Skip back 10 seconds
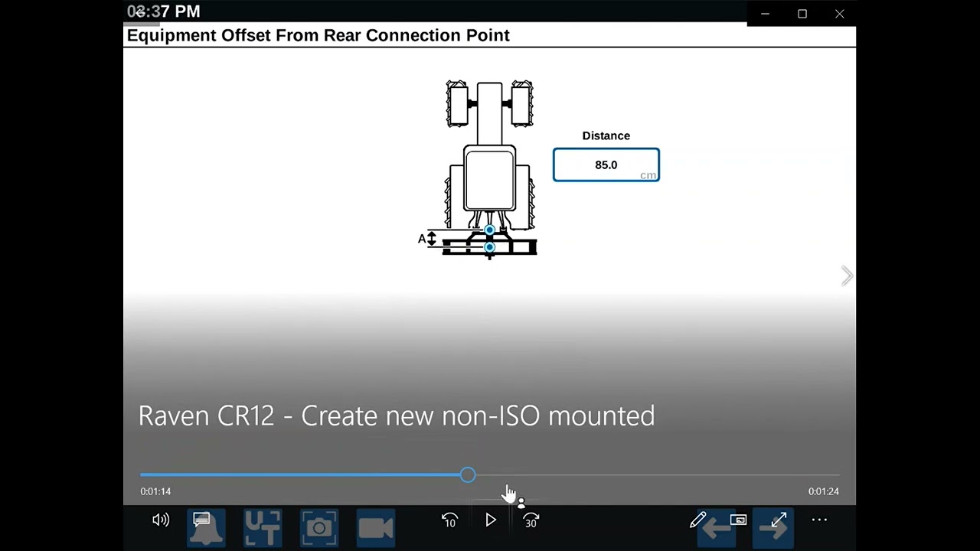The height and width of the screenshot is (551, 980). point(449,520)
